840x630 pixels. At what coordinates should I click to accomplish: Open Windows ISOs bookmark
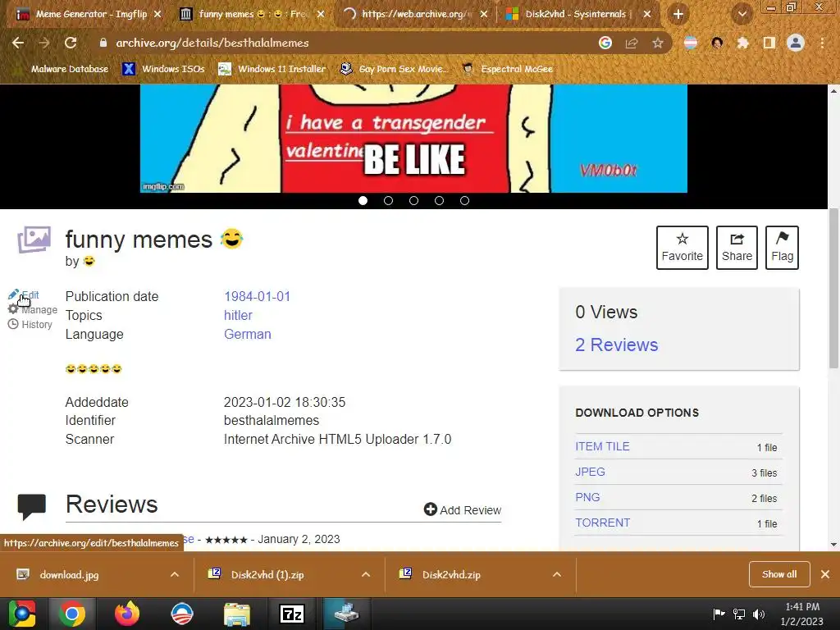[164, 69]
